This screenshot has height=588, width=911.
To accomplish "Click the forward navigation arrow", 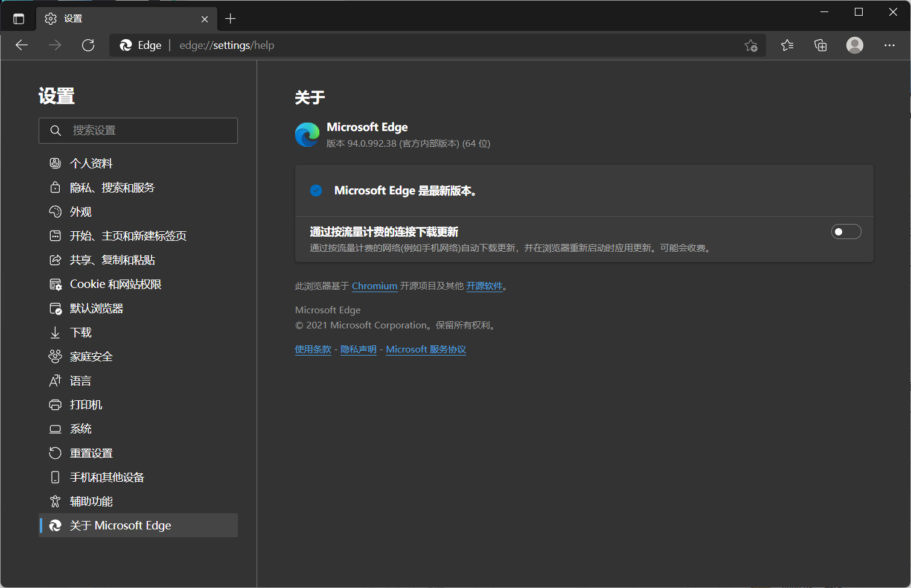I will point(55,45).
